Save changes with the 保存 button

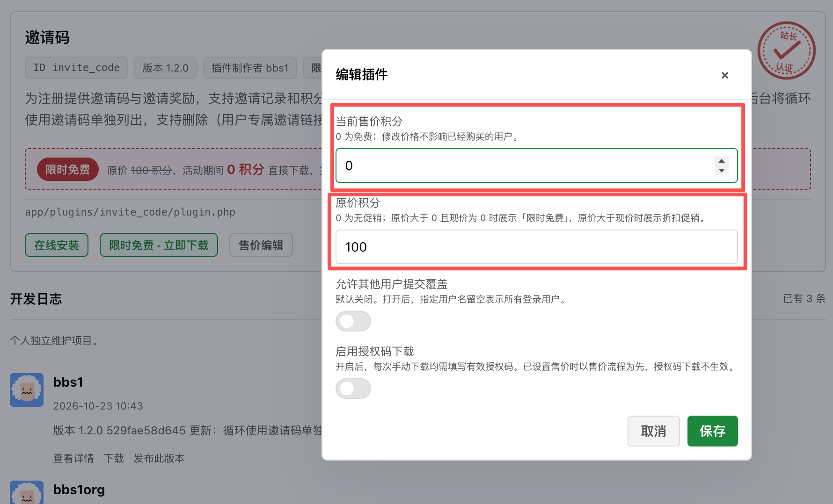click(x=712, y=431)
